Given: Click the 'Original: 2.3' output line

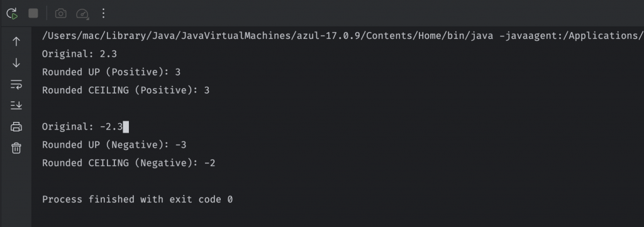Looking at the screenshot, I should 79,54.
